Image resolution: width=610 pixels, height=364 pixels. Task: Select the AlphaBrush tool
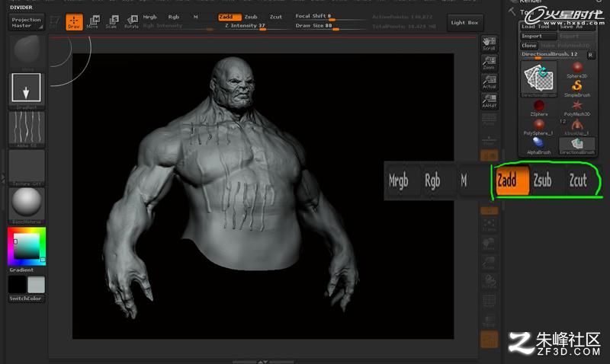[x=539, y=146]
